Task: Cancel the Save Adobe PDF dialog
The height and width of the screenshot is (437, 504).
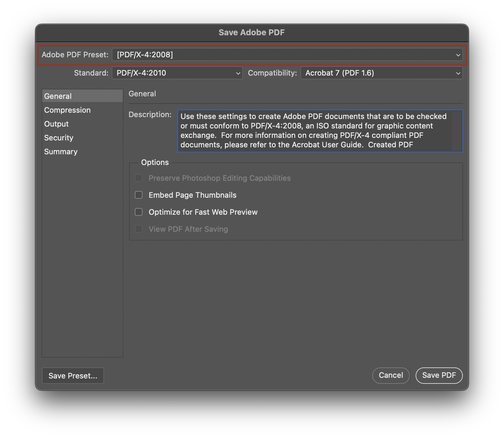Action: point(391,375)
